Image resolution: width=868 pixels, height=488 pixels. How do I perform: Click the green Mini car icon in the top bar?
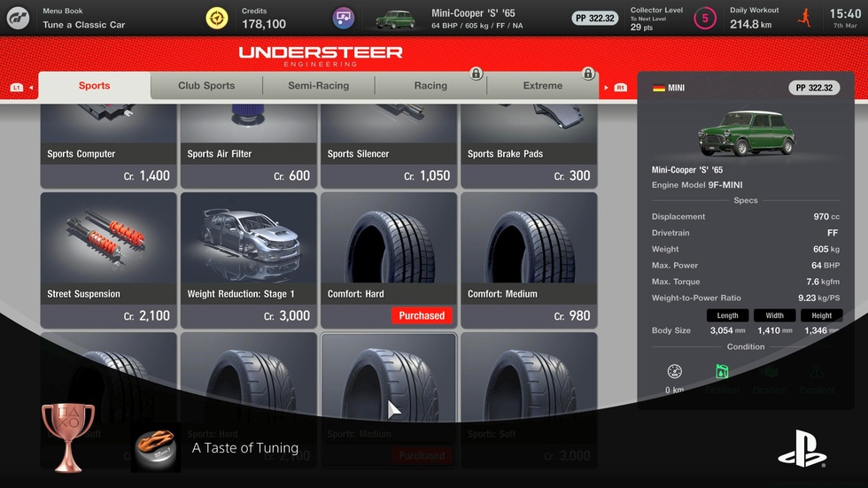[x=395, y=19]
